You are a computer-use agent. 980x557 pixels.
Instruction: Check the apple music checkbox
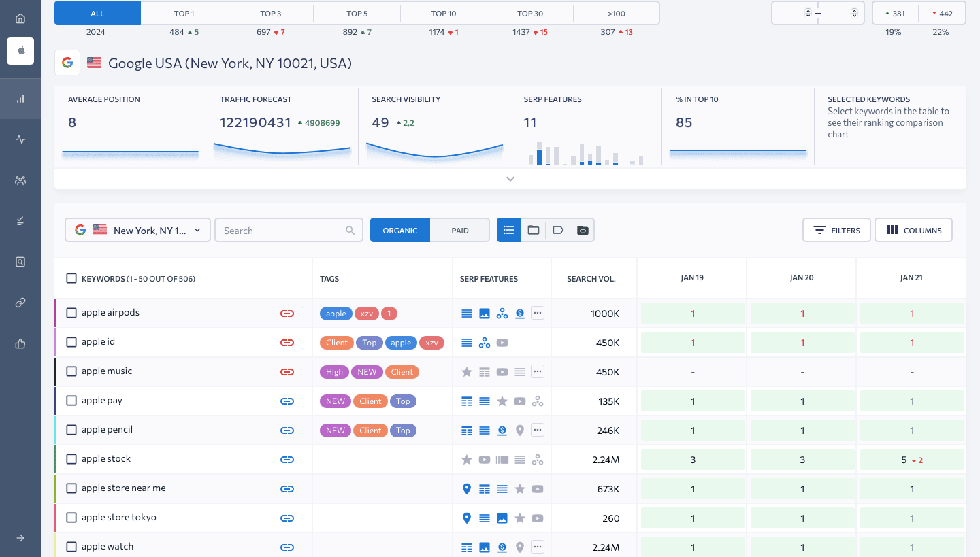click(71, 371)
